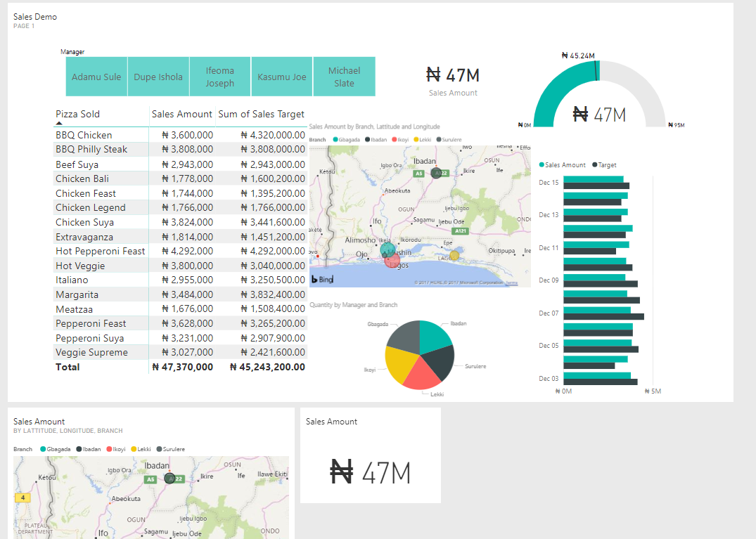
Task: Select the Michael Slate manager button
Action: pyautogui.click(x=344, y=76)
